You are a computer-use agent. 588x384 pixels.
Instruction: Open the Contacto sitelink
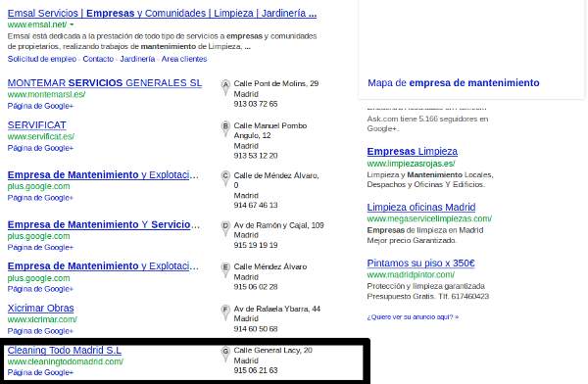click(x=98, y=59)
